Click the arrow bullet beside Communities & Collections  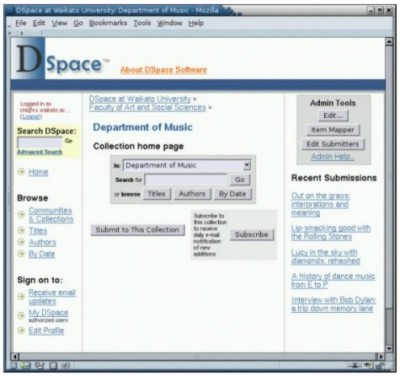click(21, 215)
